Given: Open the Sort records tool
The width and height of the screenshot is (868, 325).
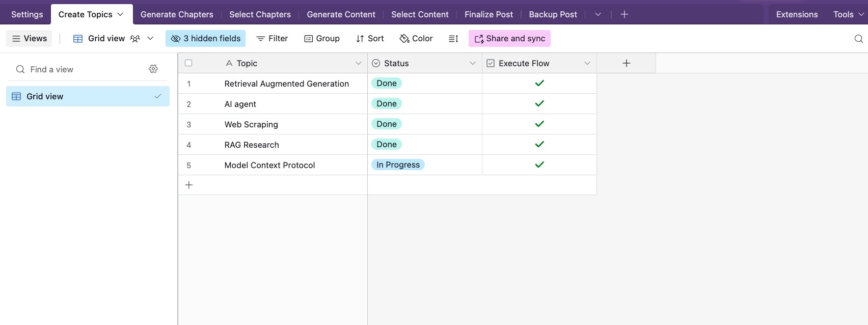Looking at the screenshot, I should point(370,39).
